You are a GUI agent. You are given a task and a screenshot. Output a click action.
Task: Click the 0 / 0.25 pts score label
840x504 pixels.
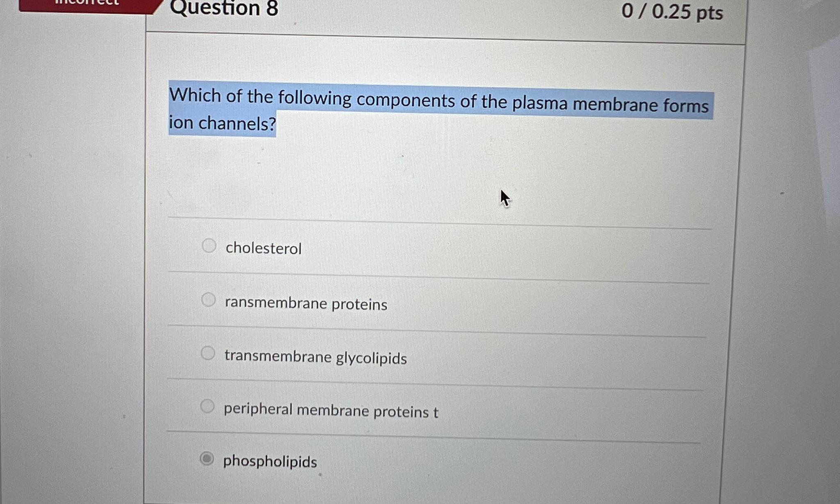pos(673,12)
